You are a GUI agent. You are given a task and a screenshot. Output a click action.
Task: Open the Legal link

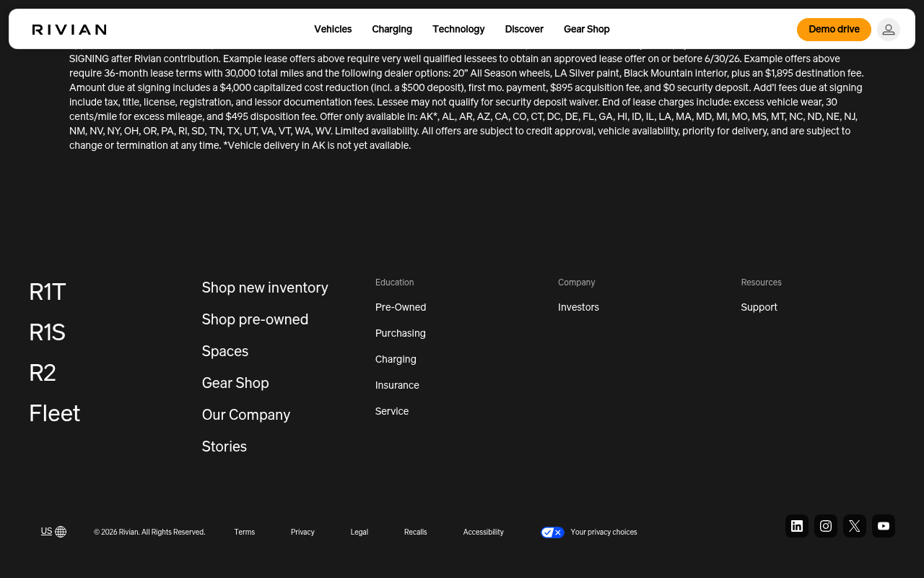(359, 532)
